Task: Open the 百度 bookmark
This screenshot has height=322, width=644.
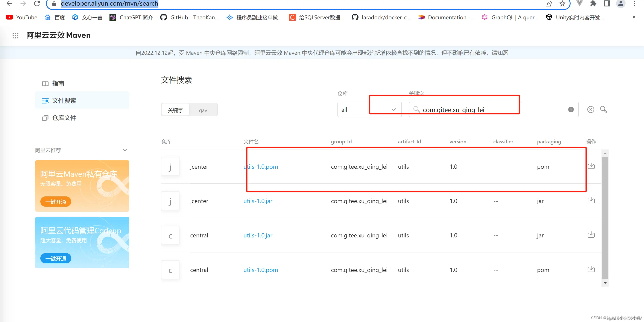Action: pos(55,17)
